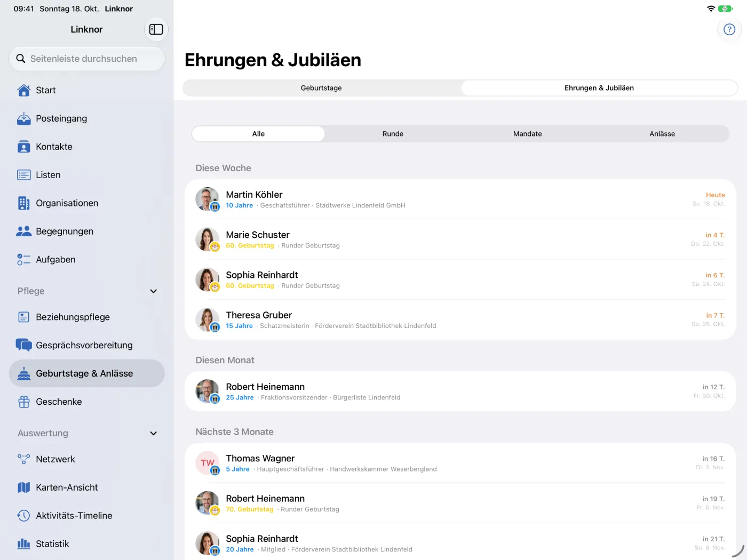The image size is (747, 560).
Task: Click the Aufgaben checklist icon
Action: click(x=24, y=260)
